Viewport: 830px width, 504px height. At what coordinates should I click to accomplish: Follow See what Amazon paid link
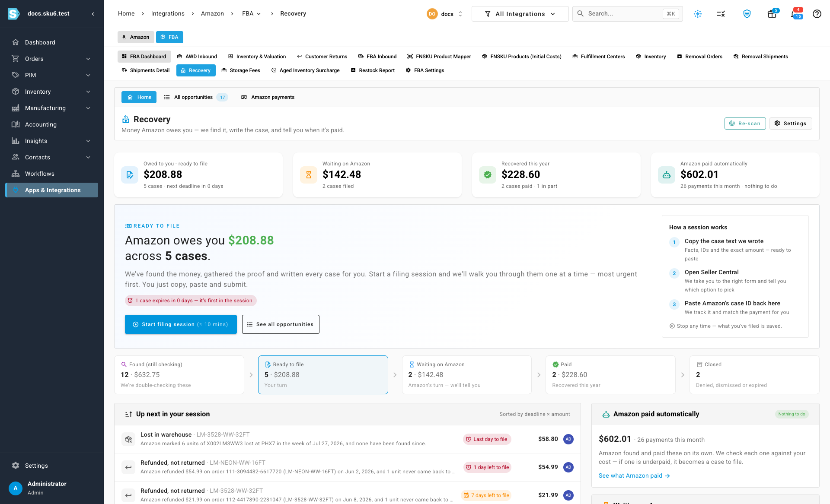click(x=634, y=476)
